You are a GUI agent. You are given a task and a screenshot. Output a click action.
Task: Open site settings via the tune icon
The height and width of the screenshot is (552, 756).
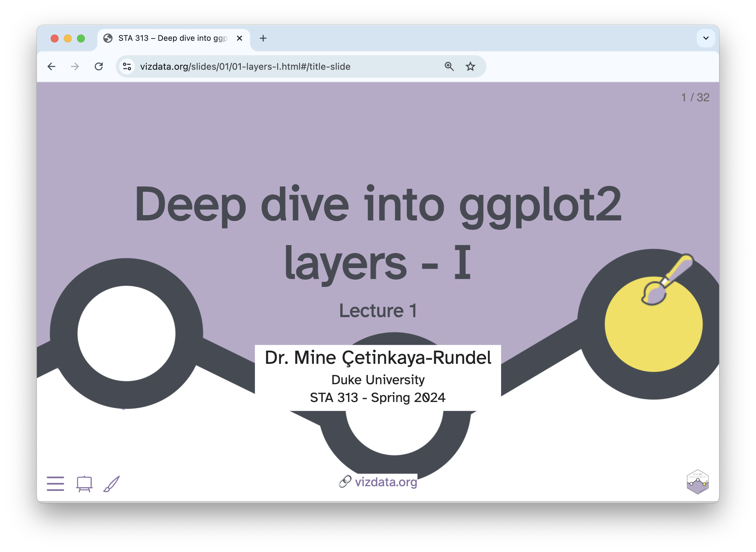point(127,66)
